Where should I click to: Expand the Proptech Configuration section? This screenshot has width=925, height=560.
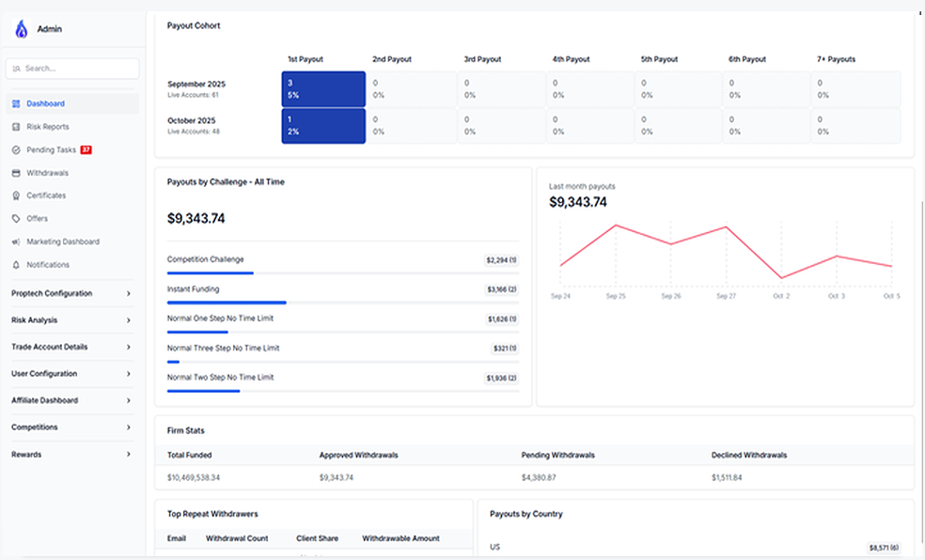click(x=71, y=293)
